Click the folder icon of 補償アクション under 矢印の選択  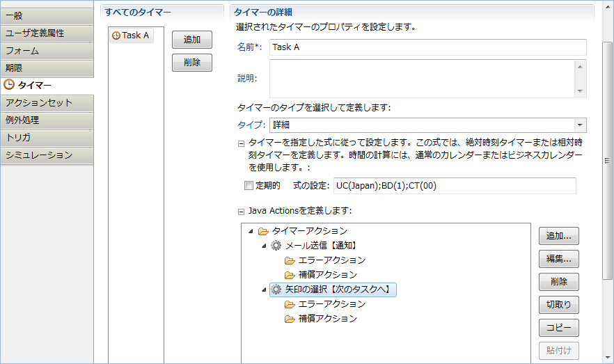coord(290,319)
